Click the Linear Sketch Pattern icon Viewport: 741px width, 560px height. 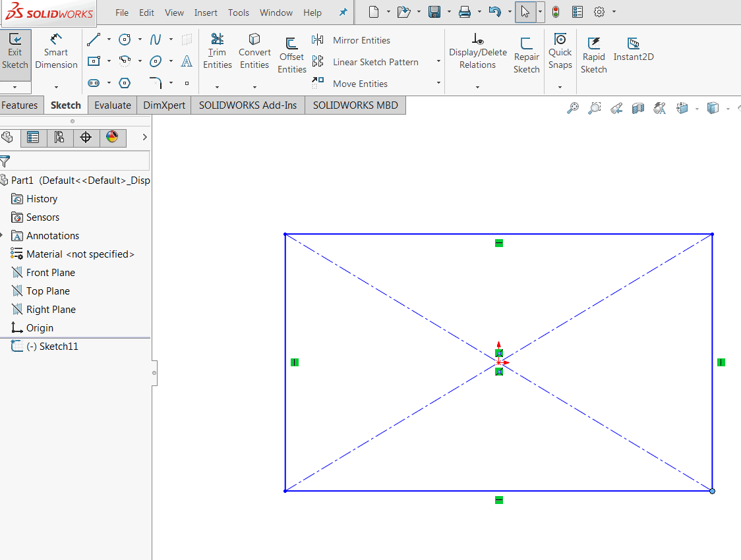click(318, 61)
